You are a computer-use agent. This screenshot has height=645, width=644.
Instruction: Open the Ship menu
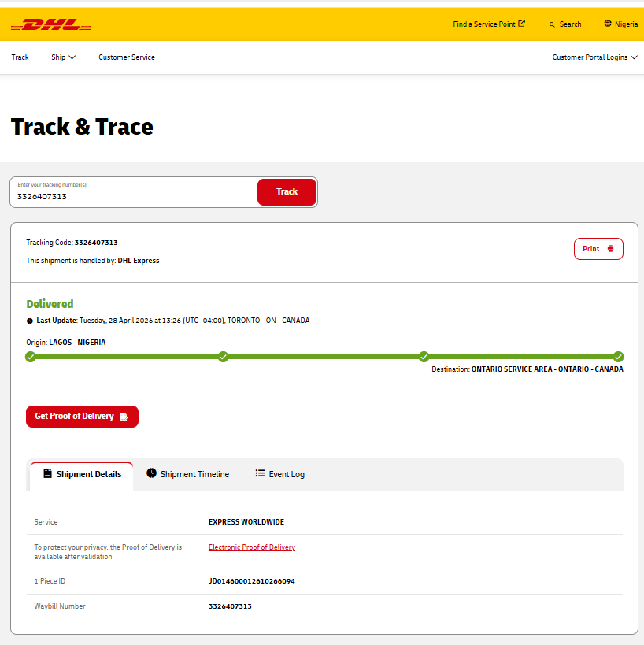tap(63, 57)
